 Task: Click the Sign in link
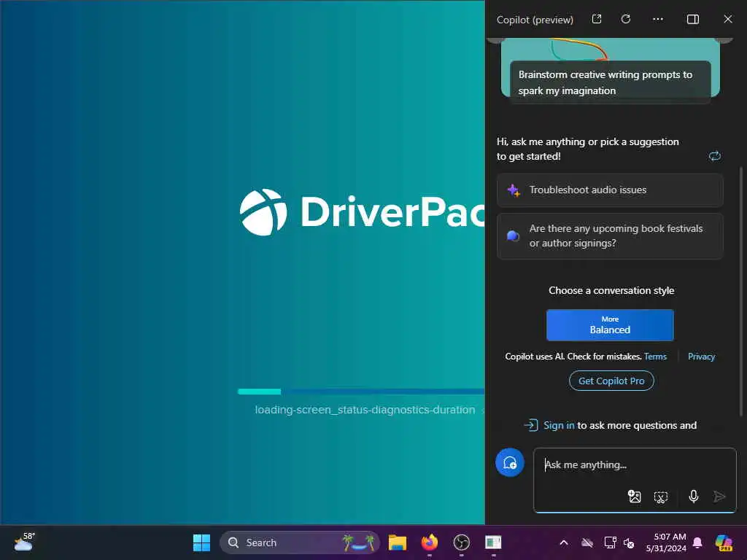(x=559, y=425)
